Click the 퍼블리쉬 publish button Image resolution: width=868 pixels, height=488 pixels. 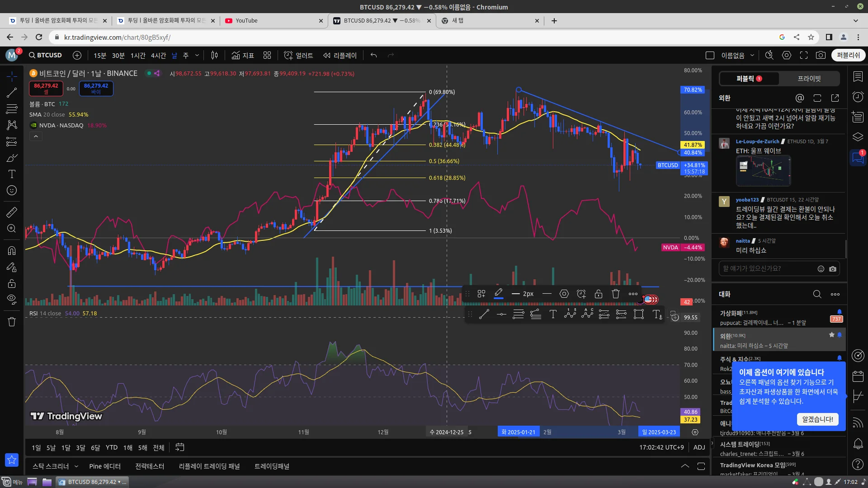pos(848,55)
